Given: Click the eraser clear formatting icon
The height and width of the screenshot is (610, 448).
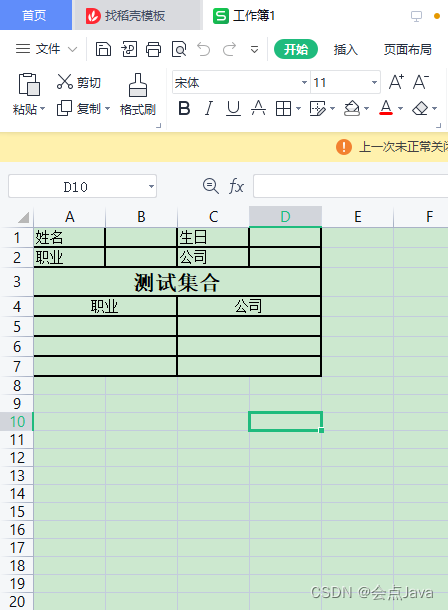Looking at the screenshot, I should (x=420, y=109).
